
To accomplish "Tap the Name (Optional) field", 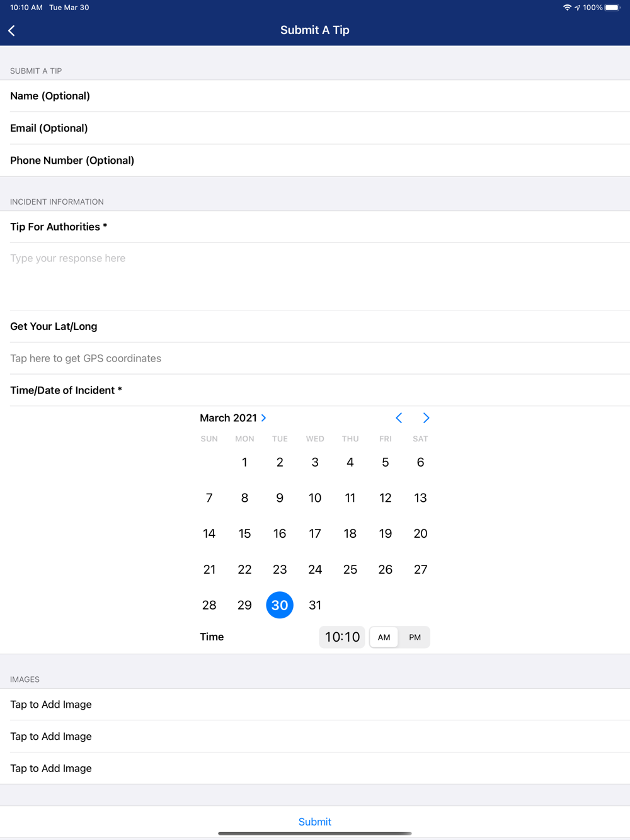I will click(315, 96).
